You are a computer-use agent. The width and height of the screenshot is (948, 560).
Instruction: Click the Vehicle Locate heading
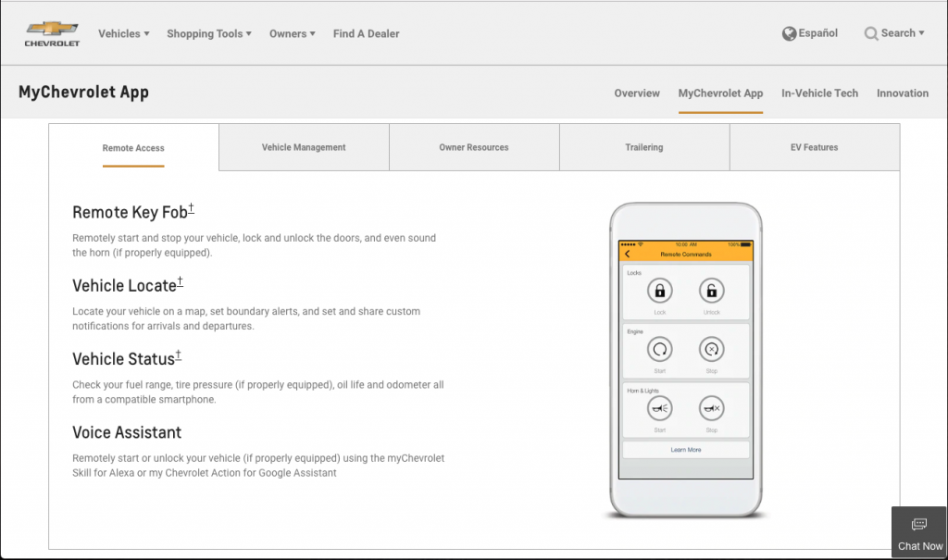[x=124, y=285]
